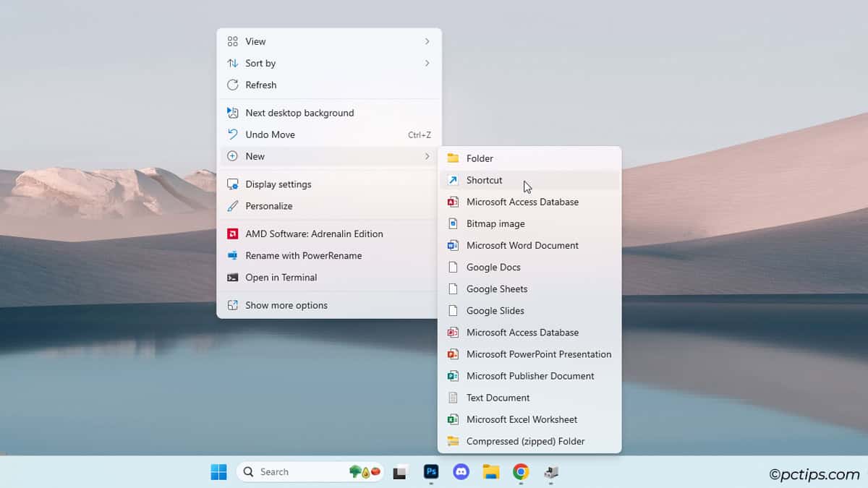Create a new Microsoft Word Document
The image size is (868, 488).
[529, 245]
